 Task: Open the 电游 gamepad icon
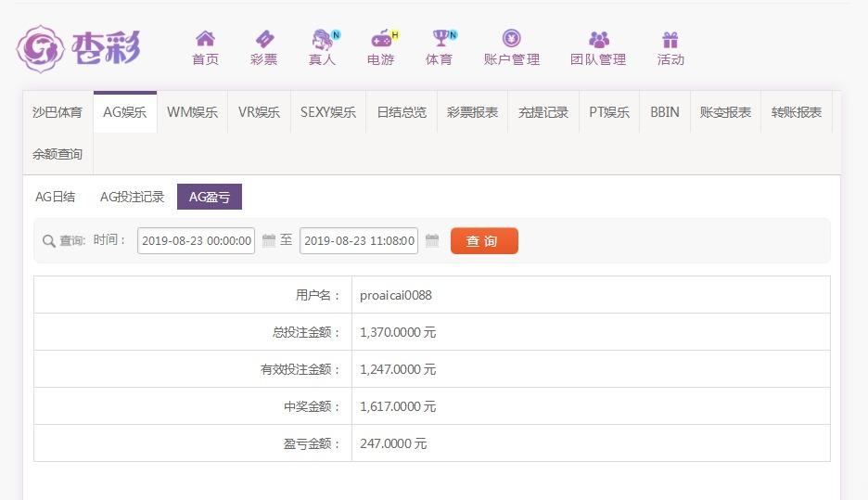coord(383,39)
